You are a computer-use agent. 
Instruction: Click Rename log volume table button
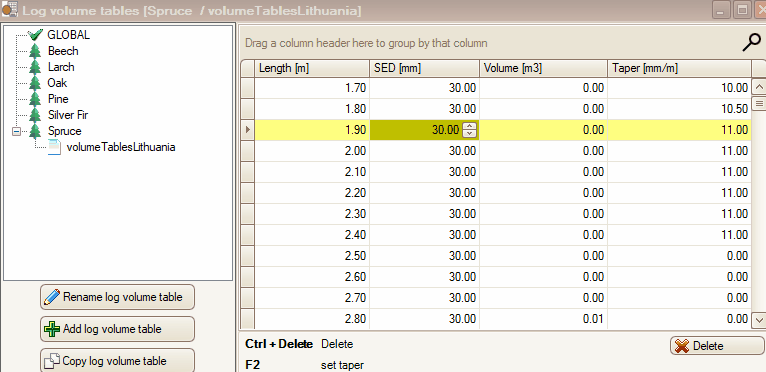(x=117, y=297)
